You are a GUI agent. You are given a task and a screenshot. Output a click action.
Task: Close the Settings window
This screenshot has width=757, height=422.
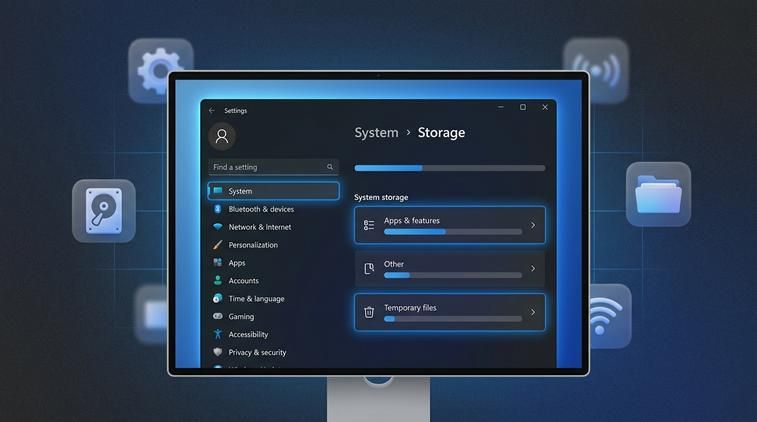545,107
